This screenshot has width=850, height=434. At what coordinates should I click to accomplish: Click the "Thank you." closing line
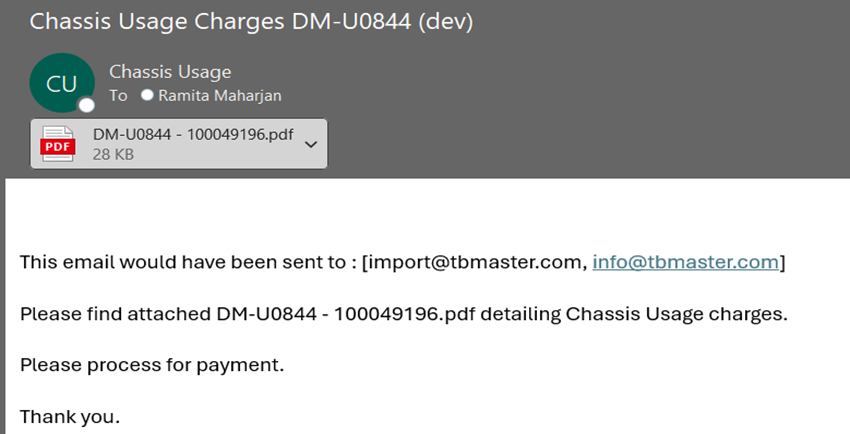[x=70, y=417]
